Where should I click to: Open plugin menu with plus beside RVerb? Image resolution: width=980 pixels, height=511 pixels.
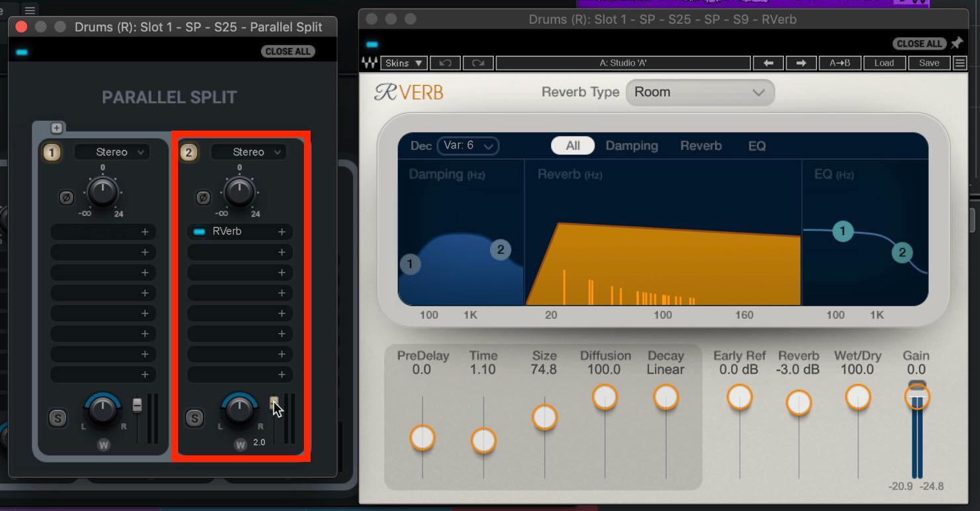(x=281, y=231)
